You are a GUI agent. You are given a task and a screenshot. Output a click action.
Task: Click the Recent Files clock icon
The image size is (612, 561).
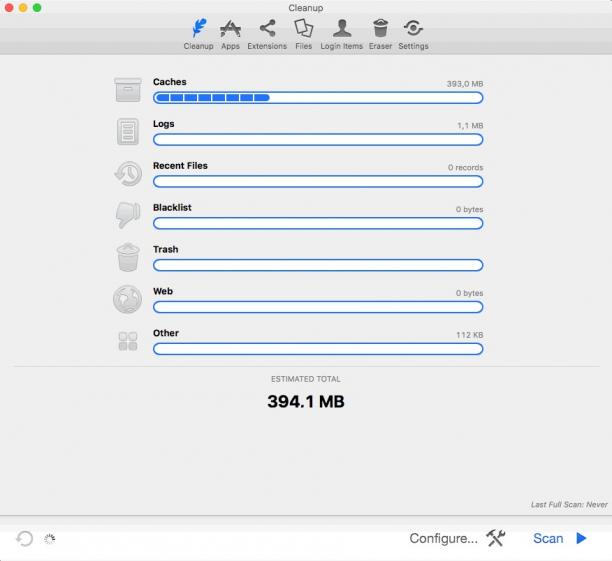[x=128, y=174]
